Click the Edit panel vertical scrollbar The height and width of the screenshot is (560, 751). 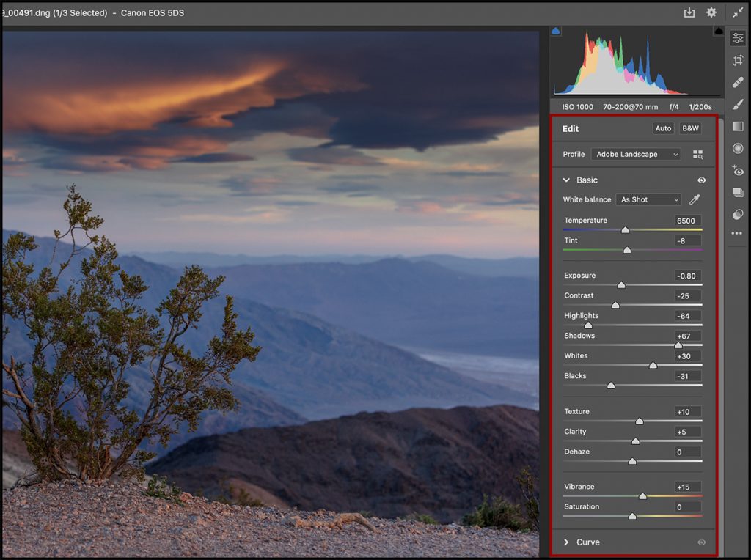pos(722,337)
